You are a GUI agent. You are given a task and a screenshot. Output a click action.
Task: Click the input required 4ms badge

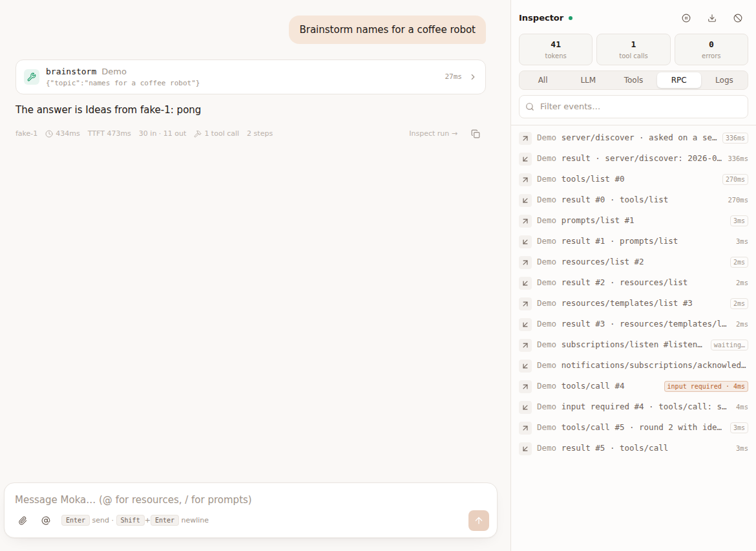click(x=706, y=387)
